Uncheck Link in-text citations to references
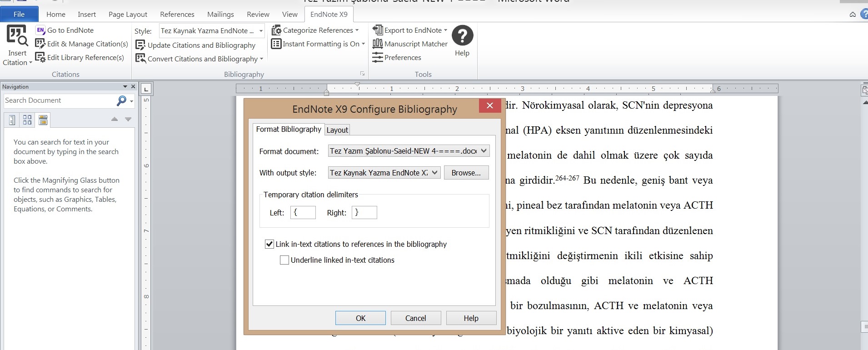868x350 pixels. pyautogui.click(x=269, y=244)
